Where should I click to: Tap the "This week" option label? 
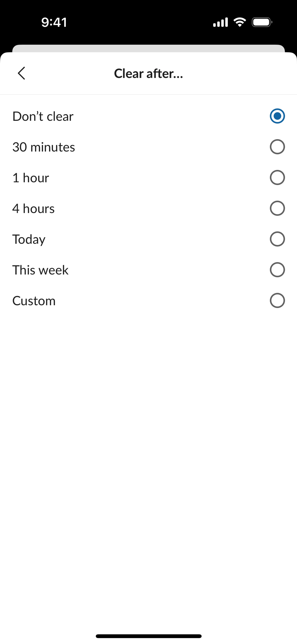click(41, 270)
